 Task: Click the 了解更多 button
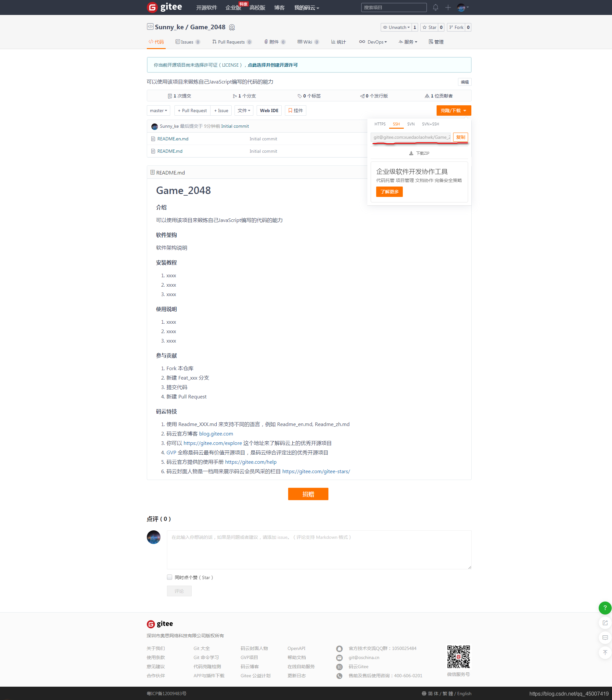(x=389, y=192)
